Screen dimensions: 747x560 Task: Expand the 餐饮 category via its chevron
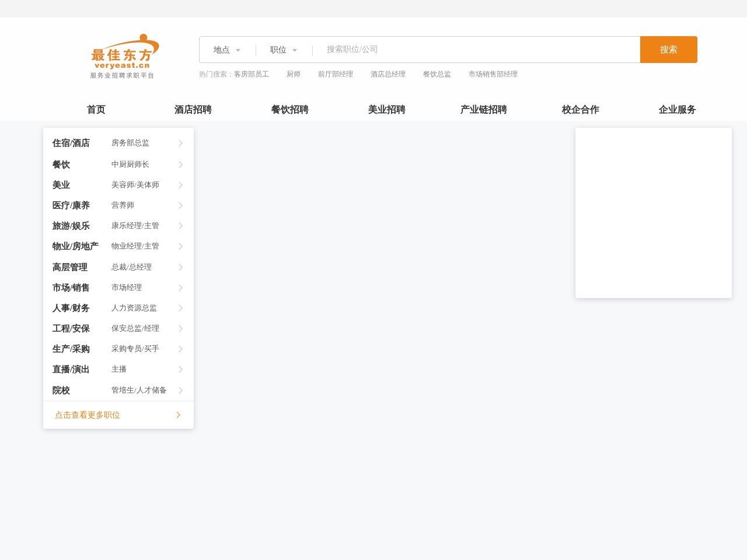click(180, 164)
